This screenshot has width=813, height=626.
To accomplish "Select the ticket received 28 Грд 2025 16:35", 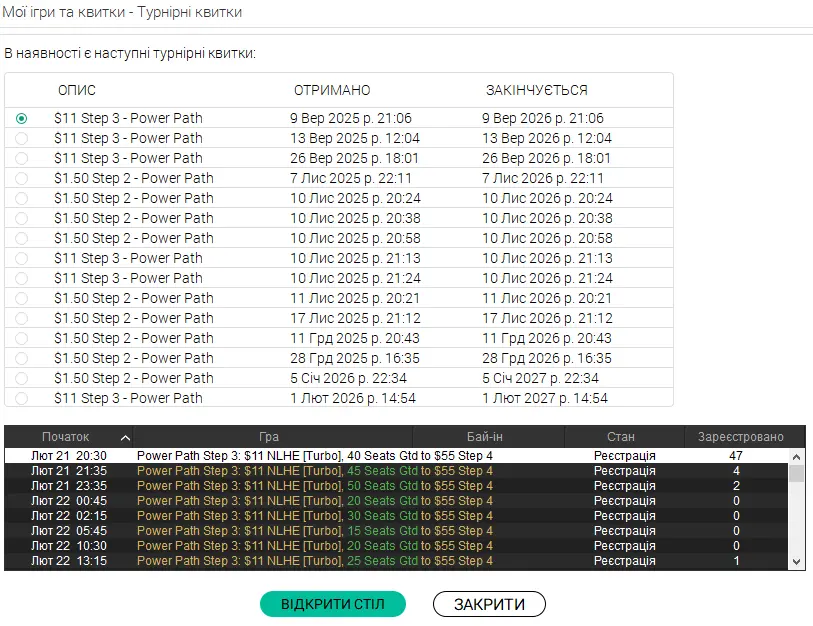I will (x=22, y=358).
